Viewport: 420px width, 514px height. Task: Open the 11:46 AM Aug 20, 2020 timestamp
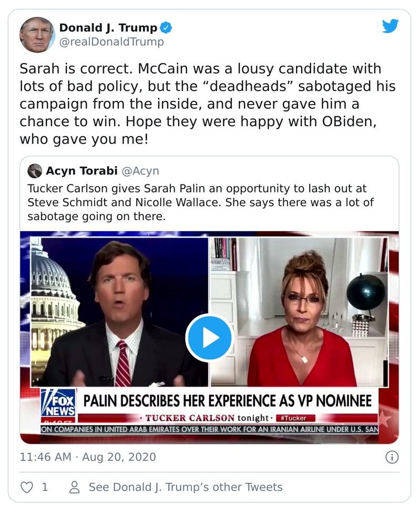[x=88, y=457]
